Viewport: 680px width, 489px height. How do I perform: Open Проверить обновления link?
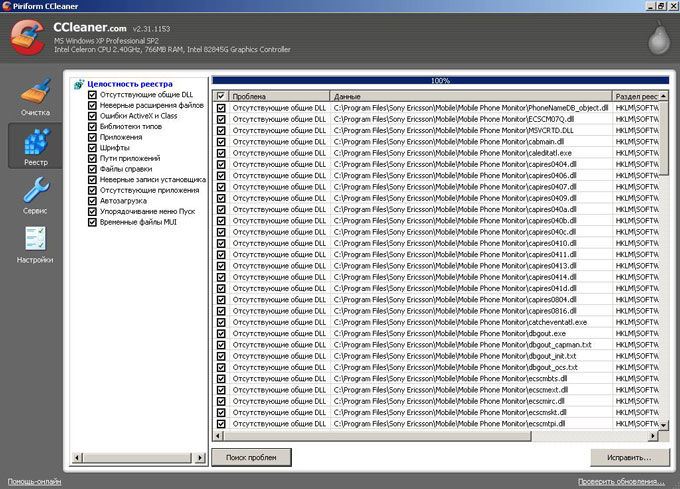621,482
